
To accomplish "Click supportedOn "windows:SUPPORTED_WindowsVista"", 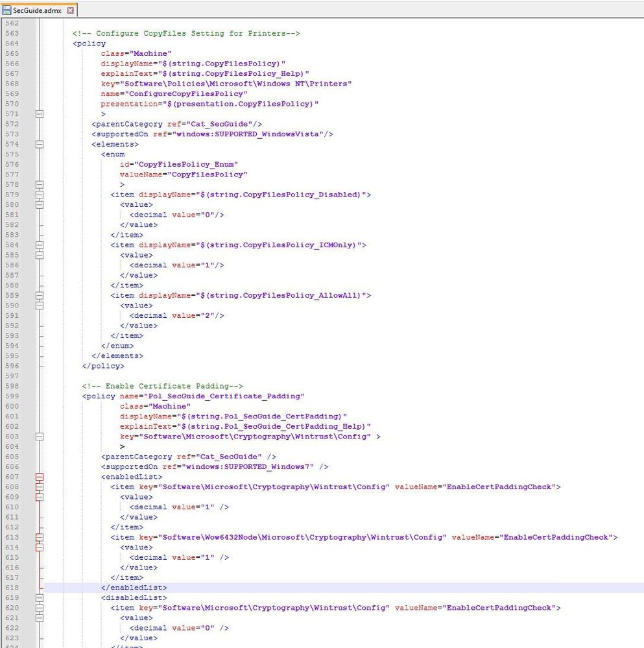I will click(x=212, y=134).
